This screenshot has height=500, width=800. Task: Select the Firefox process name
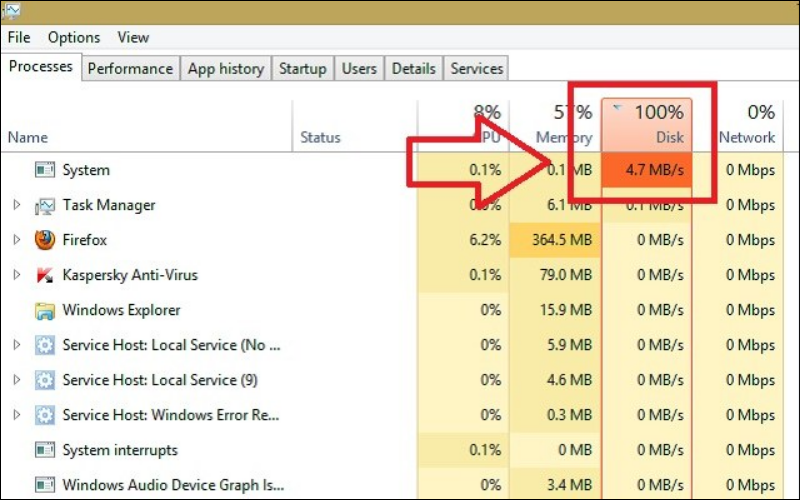[x=85, y=240]
